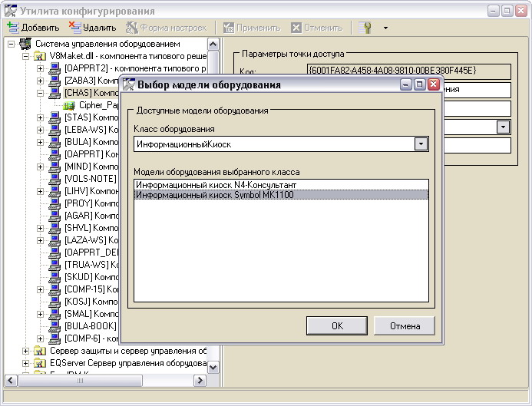Collapse the [CHAS] tree node
Screen dimensions: 532x406
pos(41,93)
